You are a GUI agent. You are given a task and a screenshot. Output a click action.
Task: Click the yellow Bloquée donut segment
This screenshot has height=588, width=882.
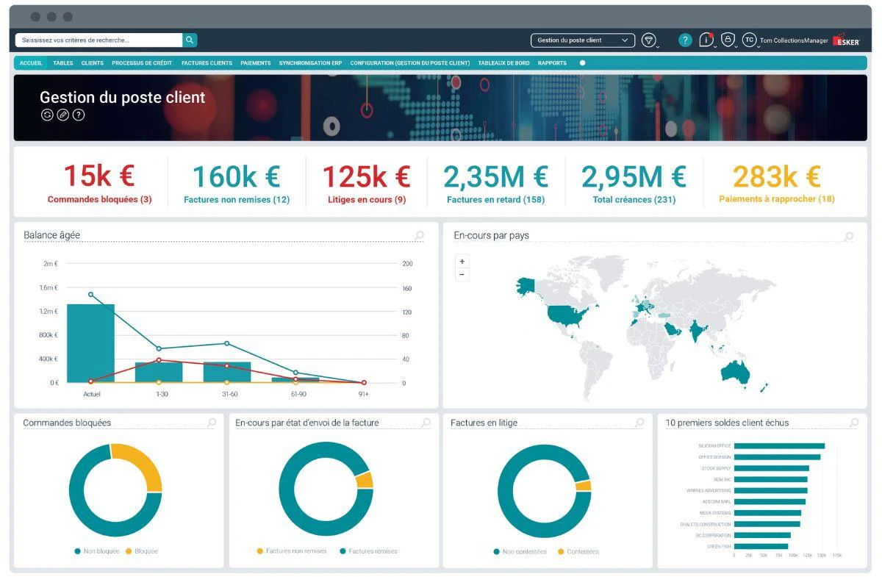(x=143, y=463)
